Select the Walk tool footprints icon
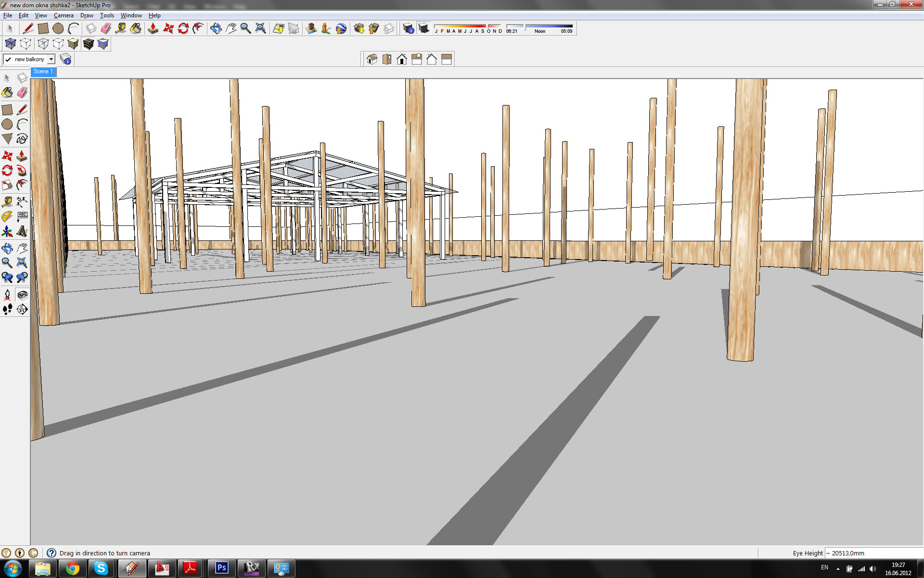924x578 pixels. pos(7,309)
